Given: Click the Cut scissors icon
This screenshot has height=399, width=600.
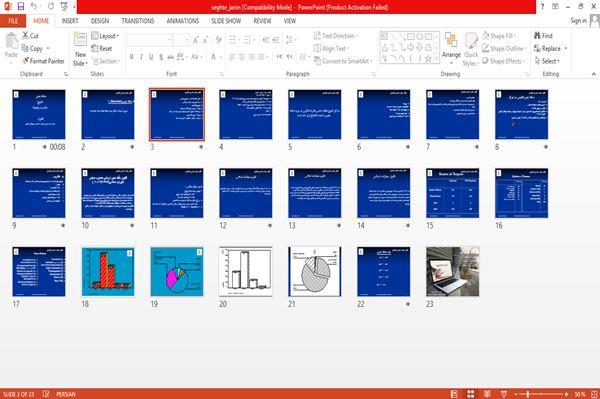Looking at the screenshot, I should (x=25, y=36).
